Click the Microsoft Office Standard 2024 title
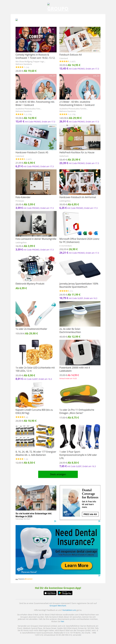This screenshot has width=116, height=644. tap(79, 240)
